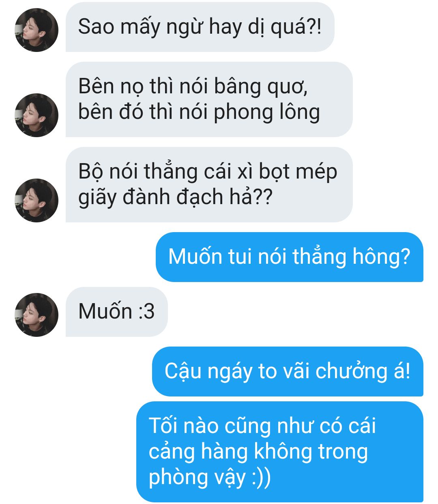Tap the 'Bên nọ thì nói bâng quơ' message
This screenshot has height=504, width=438.
[209, 99]
